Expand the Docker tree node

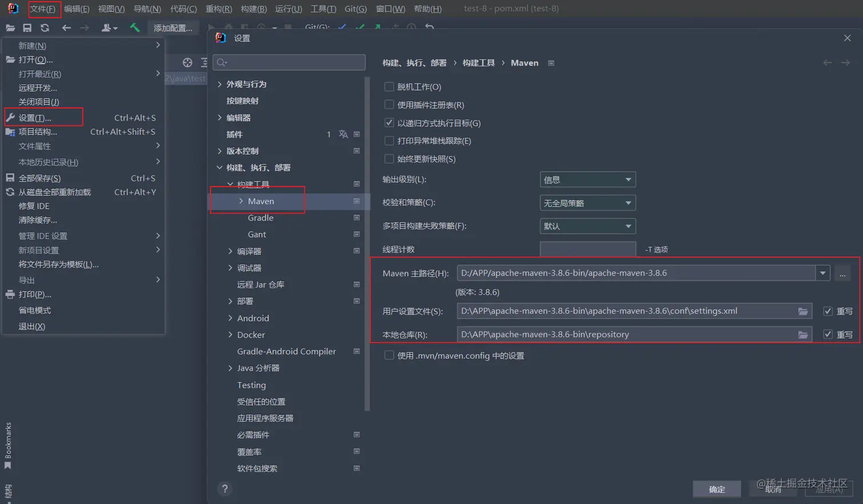click(x=231, y=334)
